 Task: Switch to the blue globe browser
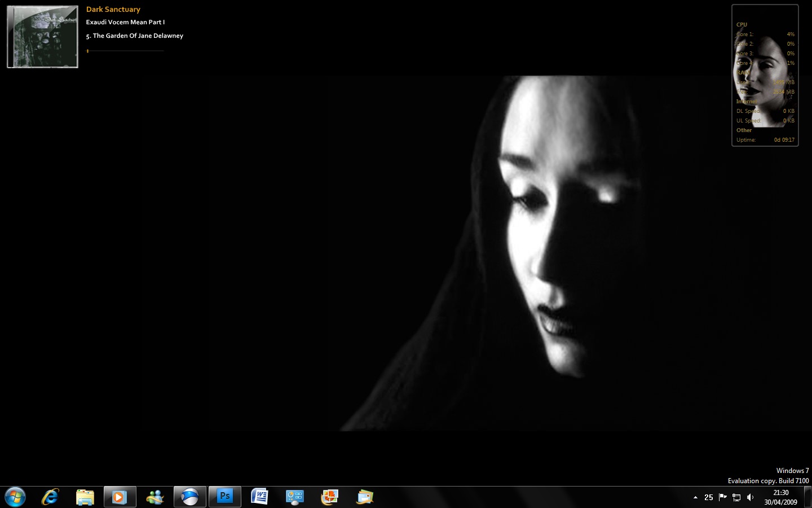point(190,497)
